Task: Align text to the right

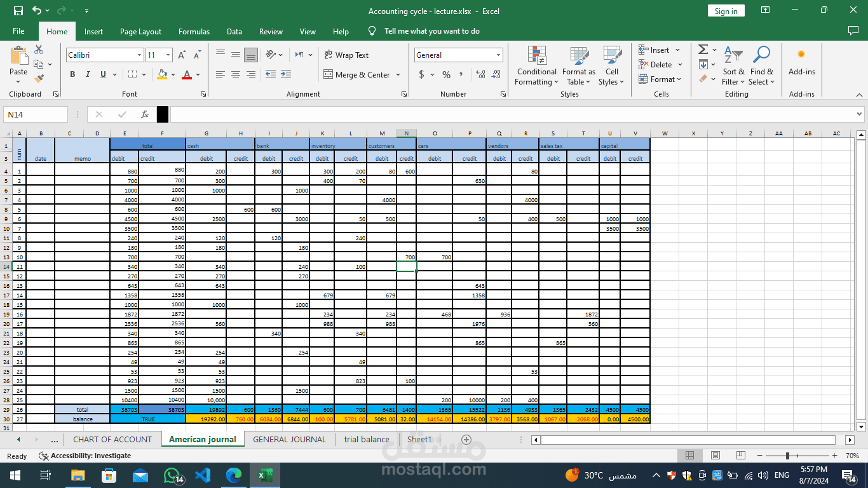Action: [250, 74]
